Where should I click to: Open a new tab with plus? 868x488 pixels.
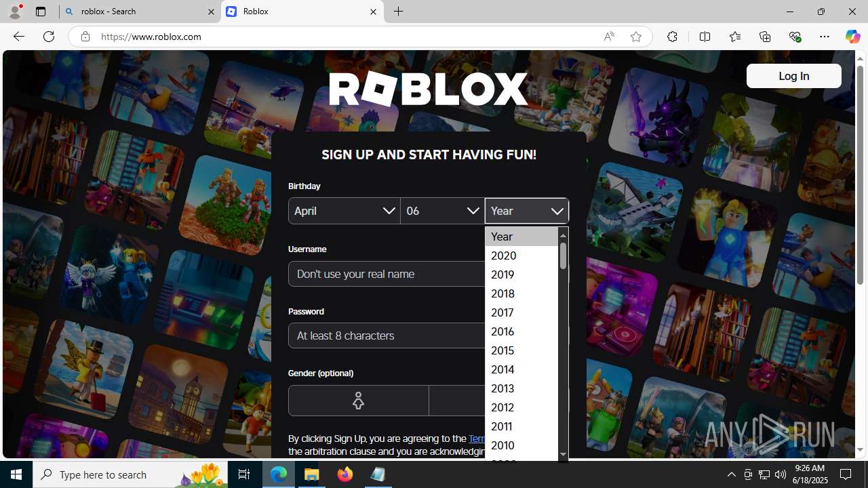coord(399,12)
